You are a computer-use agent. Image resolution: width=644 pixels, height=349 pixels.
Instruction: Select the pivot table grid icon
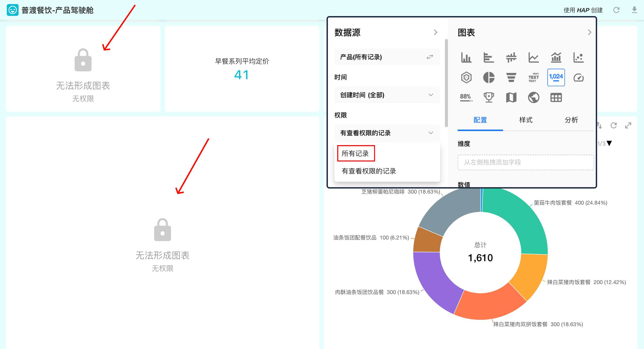(556, 97)
